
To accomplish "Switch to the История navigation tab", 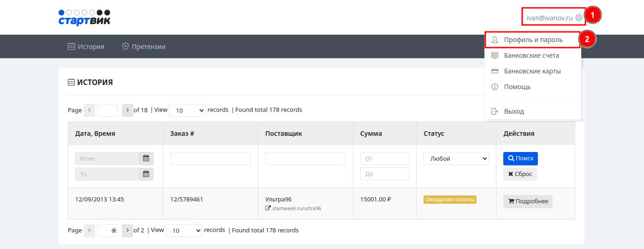I will pyautogui.click(x=86, y=47).
